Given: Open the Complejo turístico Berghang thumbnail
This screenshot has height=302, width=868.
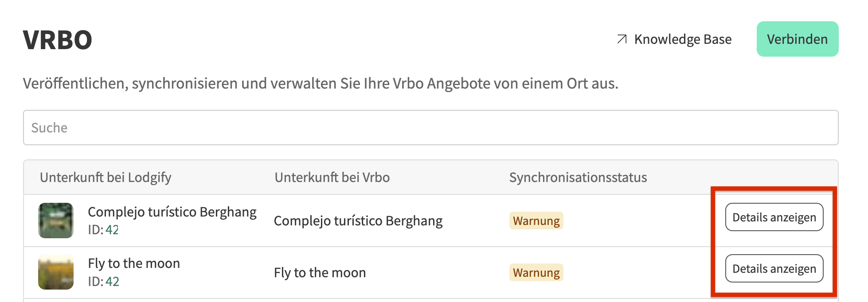Looking at the screenshot, I should click(56, 221).
